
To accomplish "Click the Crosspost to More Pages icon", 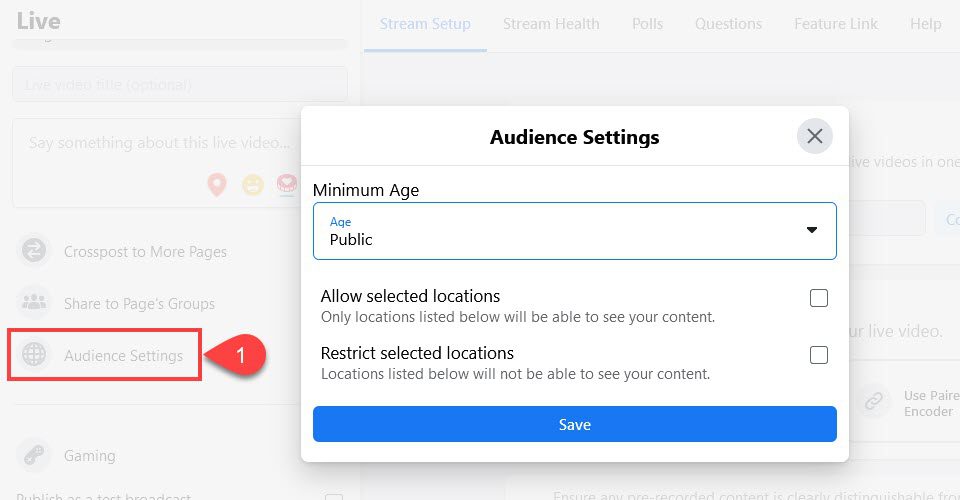I will click(34, 251).
